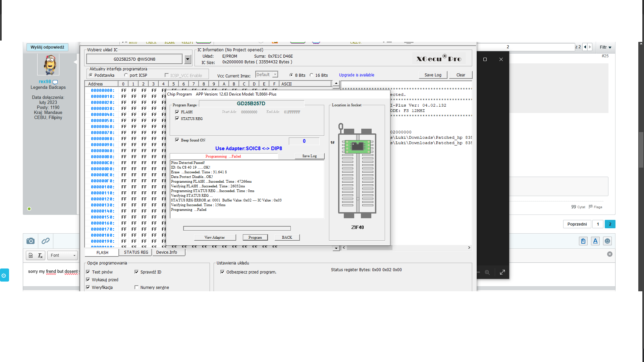Open the emoji smiley picker
This screenshot has width=644, height=362.
(607, 241)
